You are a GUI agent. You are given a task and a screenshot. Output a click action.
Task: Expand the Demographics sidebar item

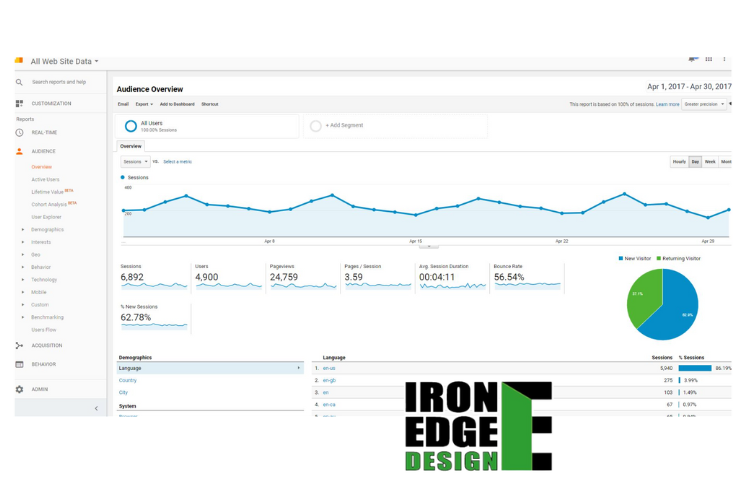[47, 229]
